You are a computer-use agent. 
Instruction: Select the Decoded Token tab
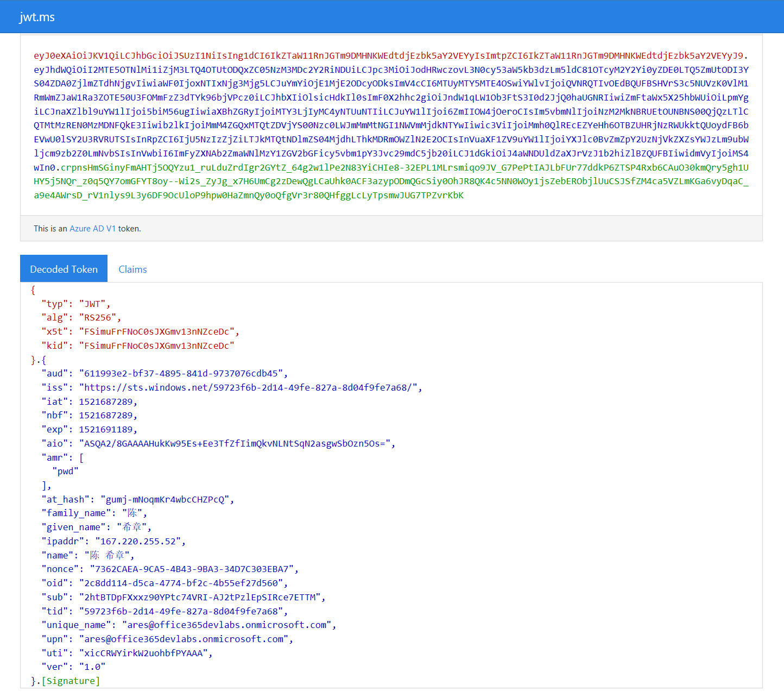point(64,269)
